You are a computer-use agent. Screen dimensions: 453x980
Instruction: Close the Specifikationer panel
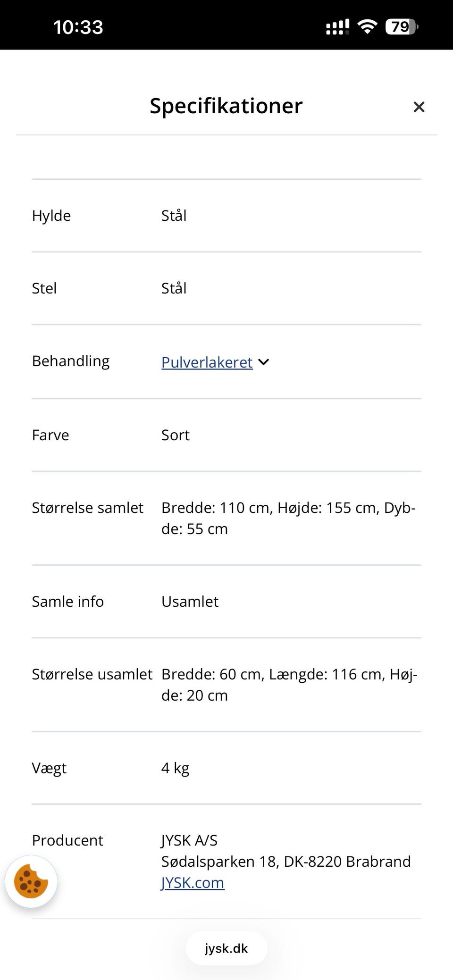[419, 107]
